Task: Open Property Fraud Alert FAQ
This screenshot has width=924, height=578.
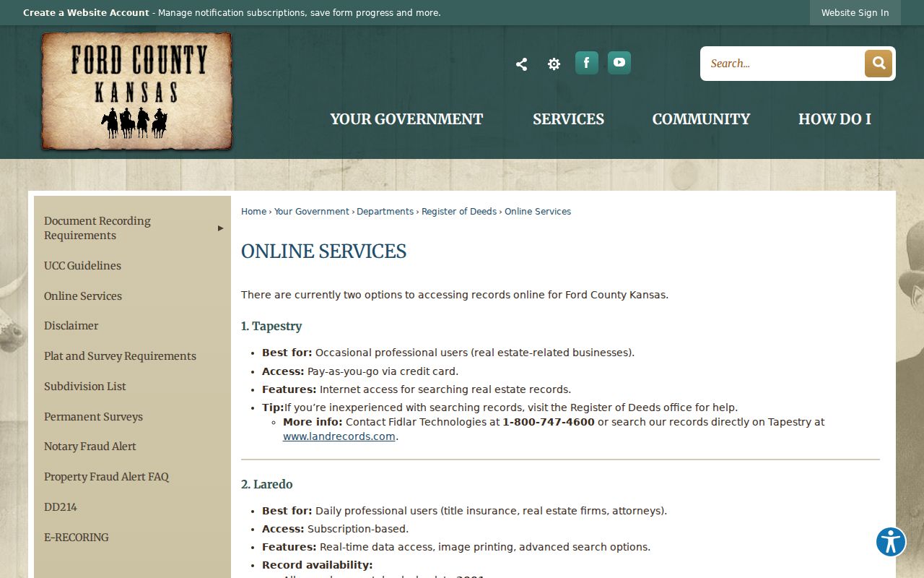Action: tap(106, 477)
